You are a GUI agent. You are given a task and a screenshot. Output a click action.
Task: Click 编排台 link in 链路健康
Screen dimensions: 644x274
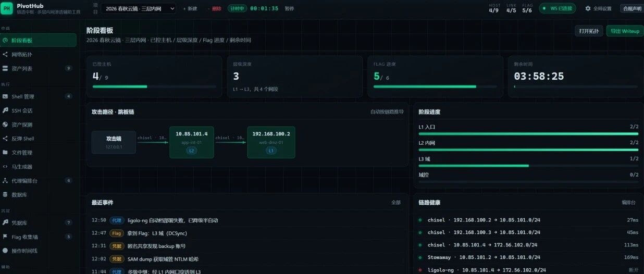point(628,202)
